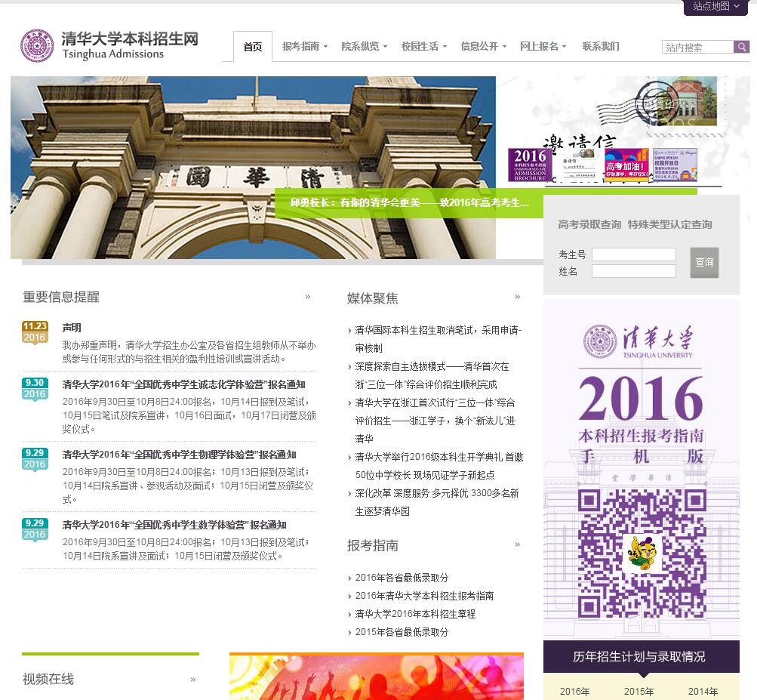Click the more arrow next to 视频在线
The width and height of the screenshot is (757, 700).
[x=192, y=679]
